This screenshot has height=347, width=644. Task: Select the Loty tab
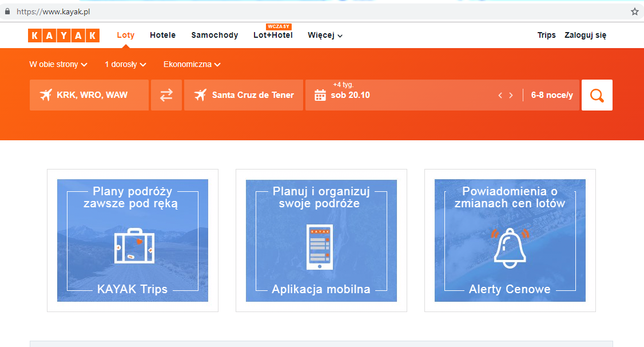tap(126, 35)
